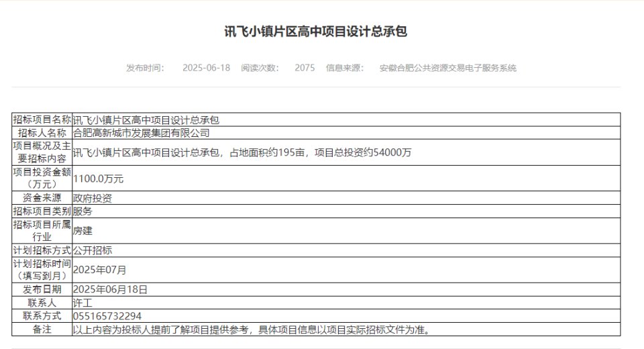The image size is (644, 349).
Task: Select the 资金来源 label
Action: point(42,198)
